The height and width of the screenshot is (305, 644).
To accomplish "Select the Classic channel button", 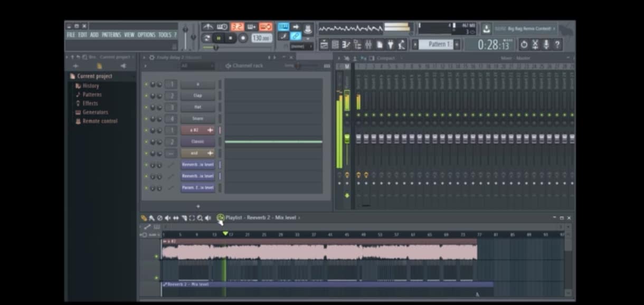I will [198, 142].
